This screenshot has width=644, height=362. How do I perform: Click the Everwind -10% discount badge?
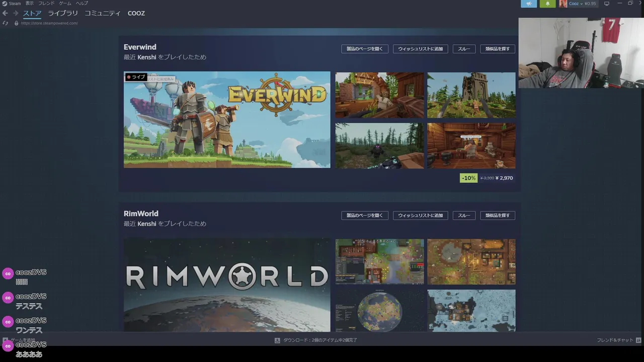(x=468, y=178)
